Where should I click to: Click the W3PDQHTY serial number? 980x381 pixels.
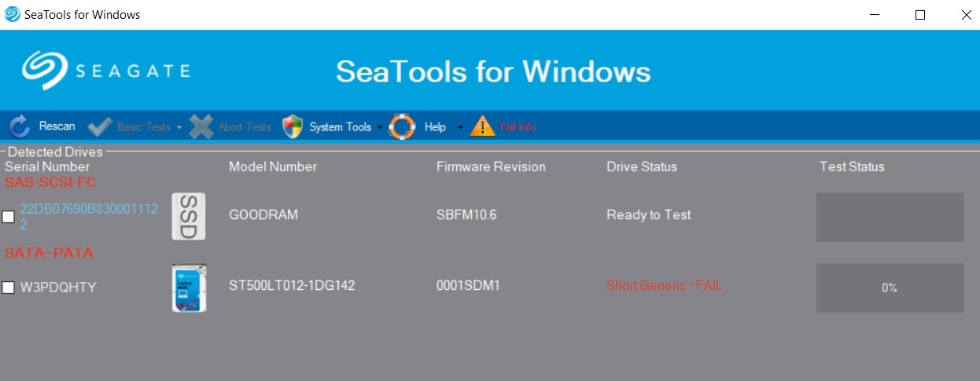58,288
